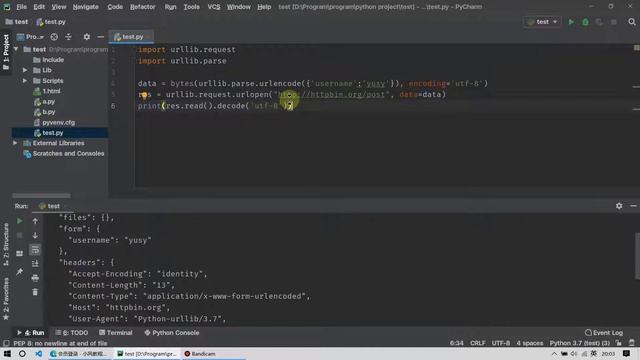
Task: Open the Navigate menu
Action: [85, 7]
